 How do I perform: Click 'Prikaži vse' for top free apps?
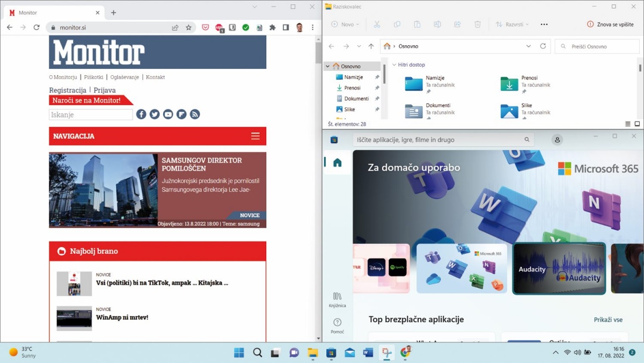coord(608,320)
